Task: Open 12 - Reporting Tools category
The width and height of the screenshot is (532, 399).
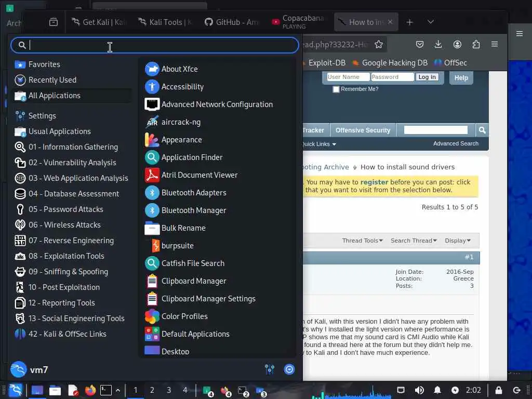Action: click(71, 303)
